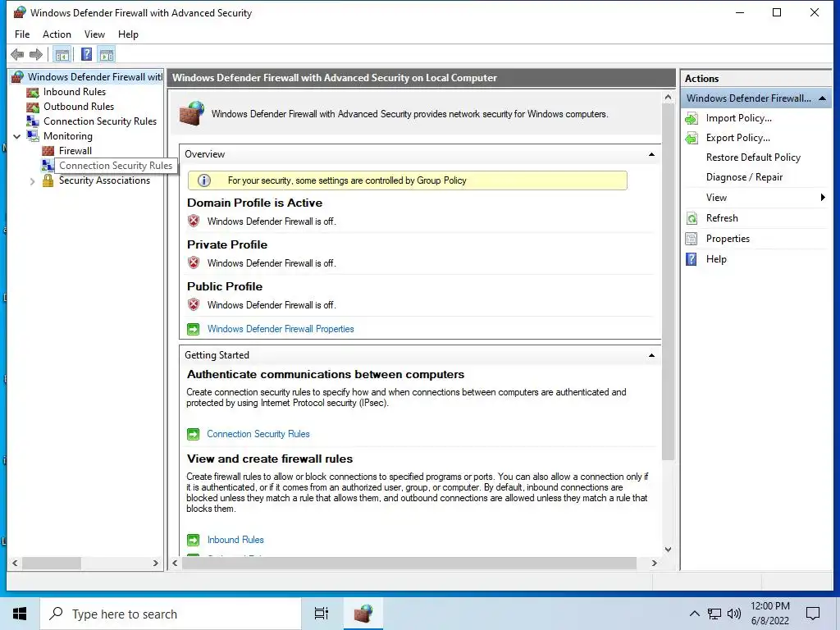
Task: Show hidden system tray icons
Action: coord(694,614)
